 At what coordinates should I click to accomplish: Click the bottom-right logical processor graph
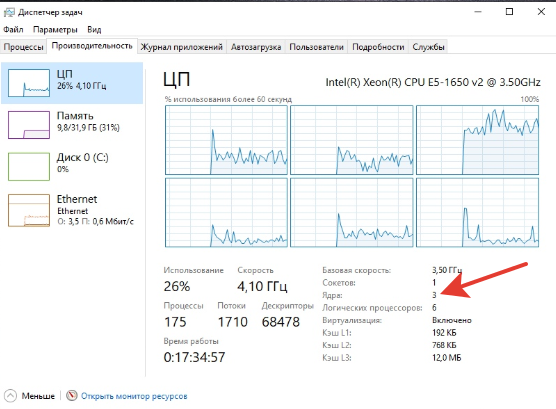(477, 212)
